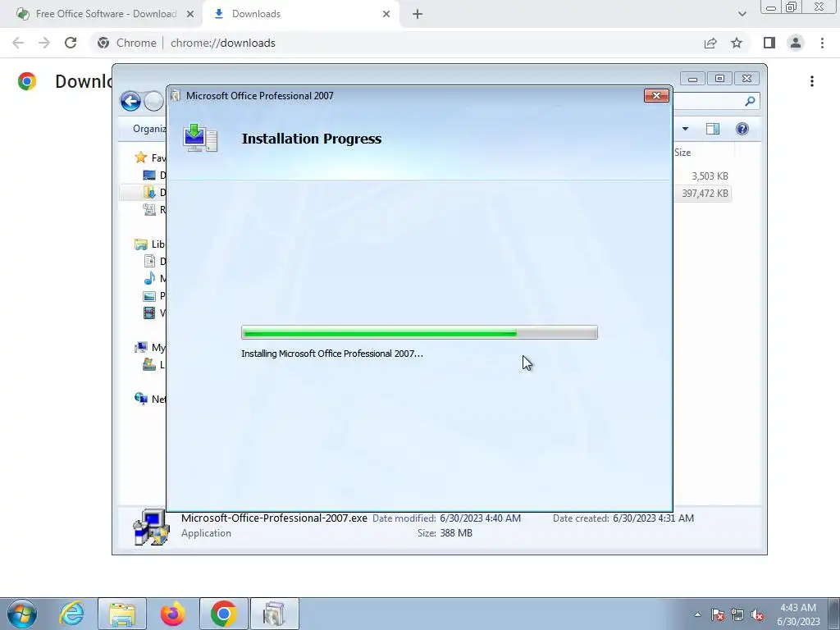Toggle Explorer preview pane icon
Viewport: 840px width, 630px height.
click(x=713, y=129)
